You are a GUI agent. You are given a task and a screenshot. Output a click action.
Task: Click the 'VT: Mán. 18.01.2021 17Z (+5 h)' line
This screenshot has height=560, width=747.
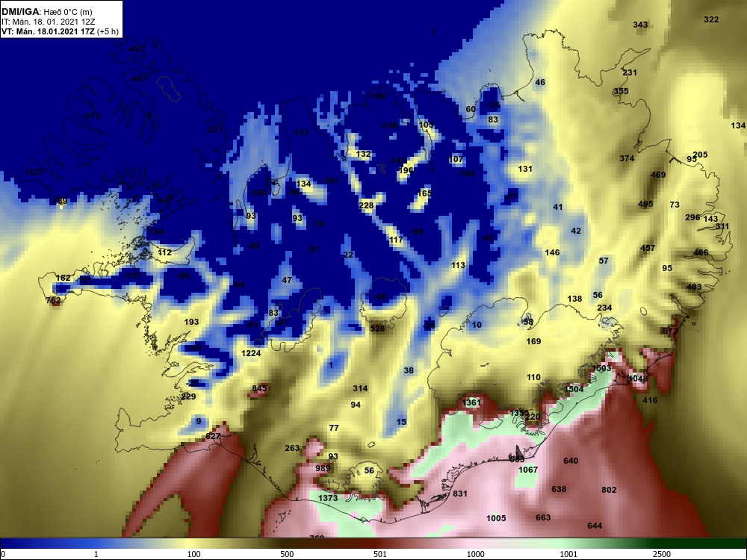(x=60, y=31)
